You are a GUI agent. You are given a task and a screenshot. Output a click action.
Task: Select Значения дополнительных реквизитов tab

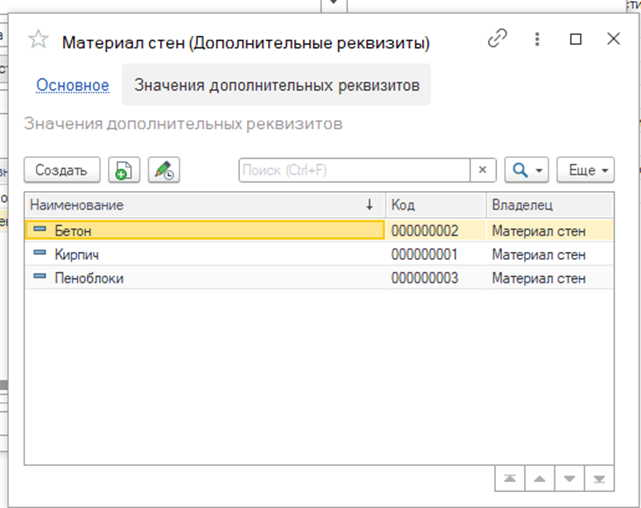[x=277, y=85]
